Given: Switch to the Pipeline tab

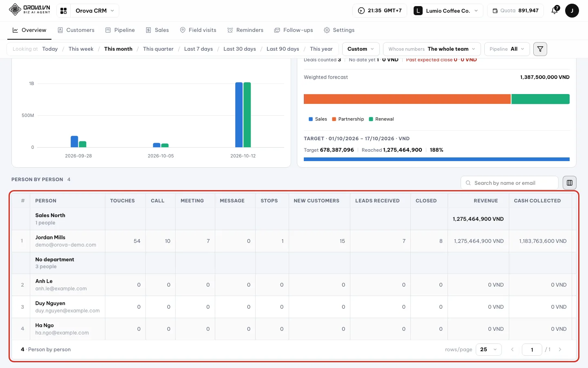Looking at the screenshot, I should pos(120,30).
